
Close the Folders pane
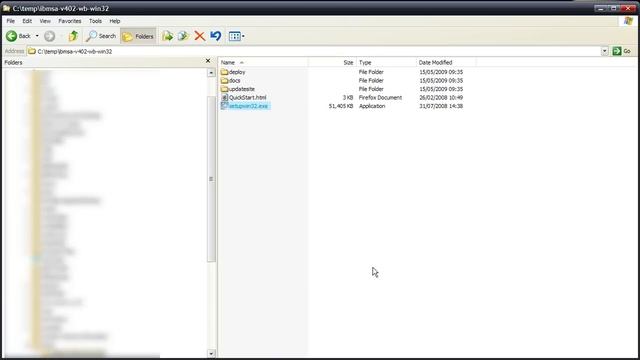pos(208,61)
